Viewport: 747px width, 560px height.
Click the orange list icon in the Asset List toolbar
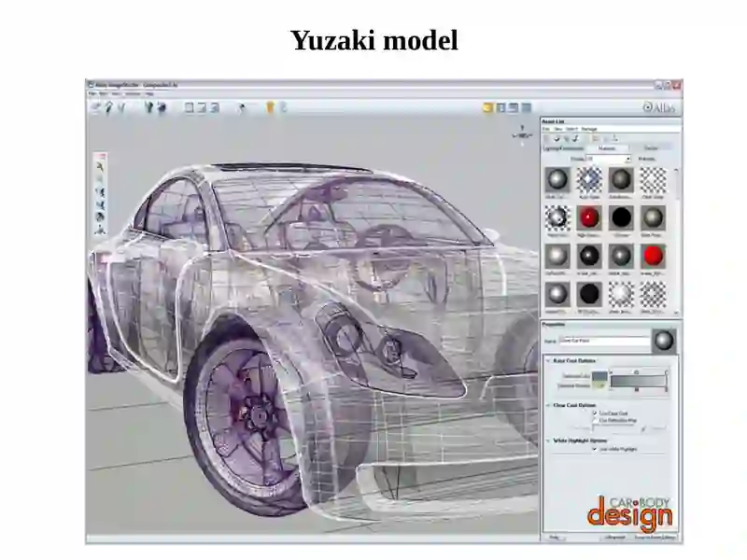pyautogui.click(x=596, y=138)
